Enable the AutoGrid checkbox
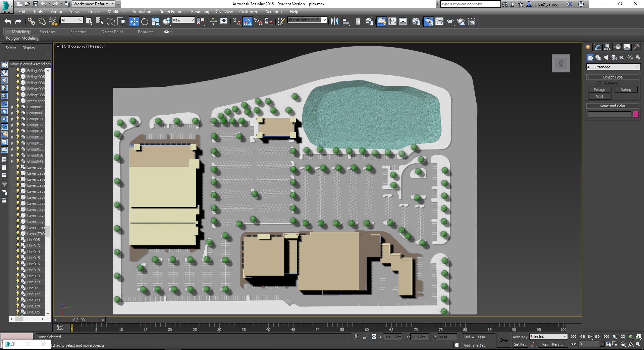Viewport: 644px width, 350px height. tap(599, 83)
